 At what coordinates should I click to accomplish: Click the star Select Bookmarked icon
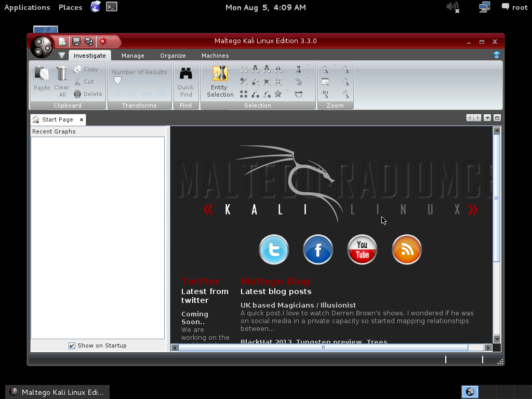(278, 94)
